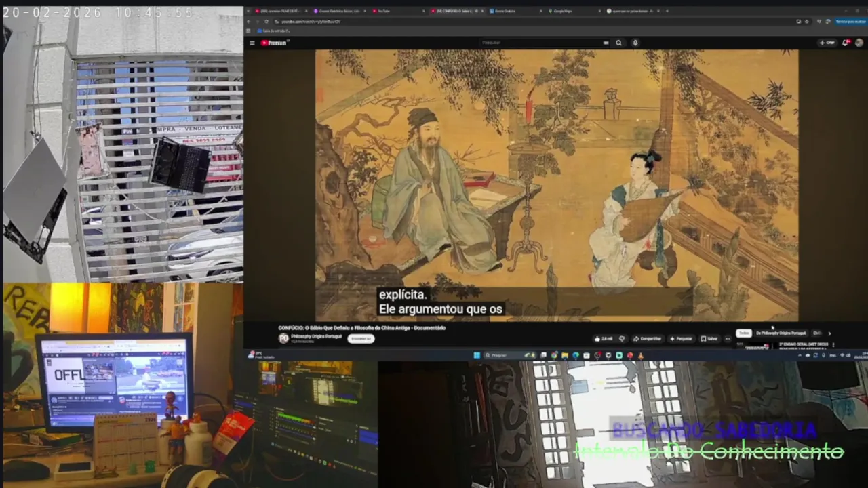Activate voice search microphone button
The width and height of the screenshot is (868, 488).
coord(635,43)
